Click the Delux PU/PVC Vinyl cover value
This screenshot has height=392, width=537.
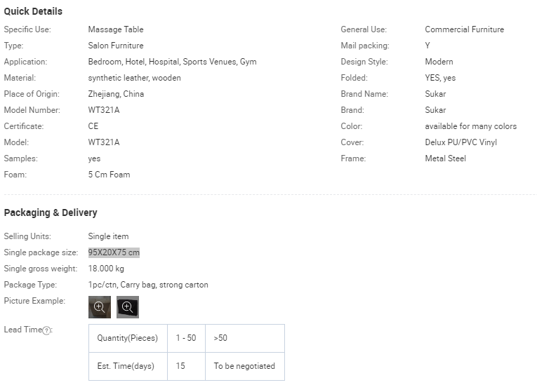pyautogui.click(x=461, y=142)
